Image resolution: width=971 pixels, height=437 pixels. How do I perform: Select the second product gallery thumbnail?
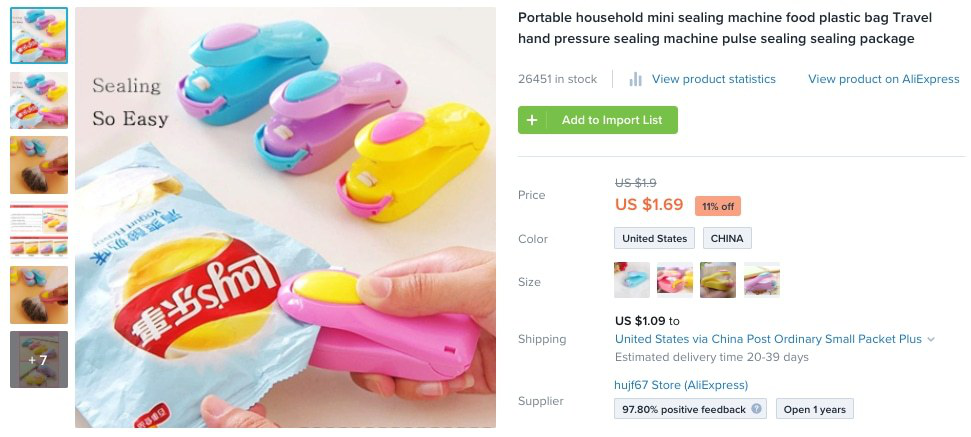39,100
